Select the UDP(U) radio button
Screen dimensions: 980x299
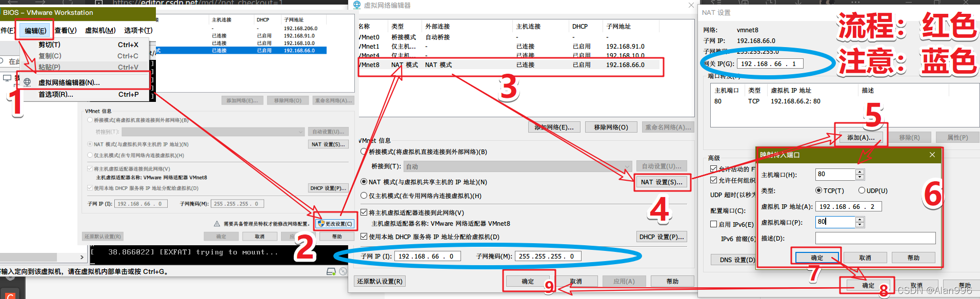tap(862, 190)
